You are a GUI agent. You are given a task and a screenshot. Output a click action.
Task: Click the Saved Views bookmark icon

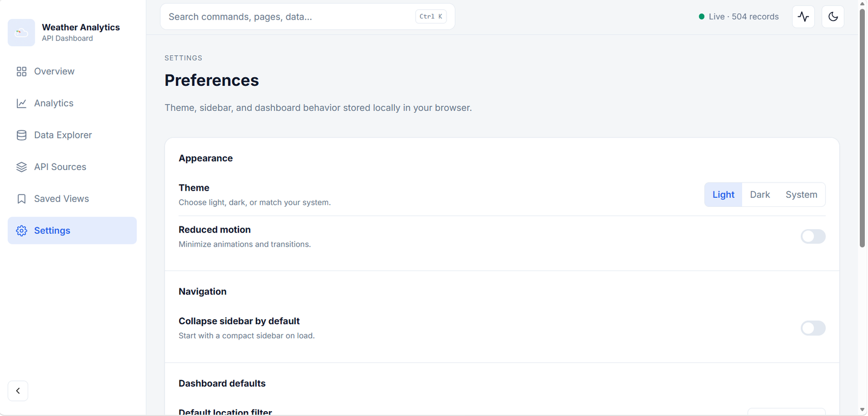22,199
